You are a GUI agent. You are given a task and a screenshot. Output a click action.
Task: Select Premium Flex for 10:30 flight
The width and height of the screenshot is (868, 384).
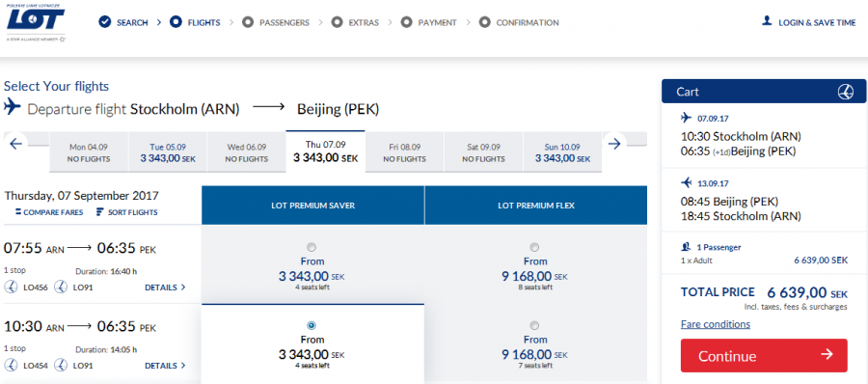[x=534, y=325]
